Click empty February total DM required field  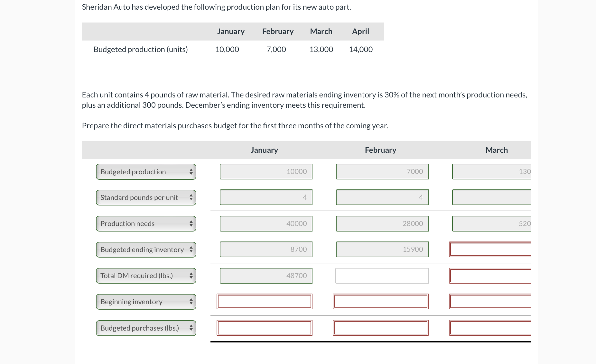[382, 276]
